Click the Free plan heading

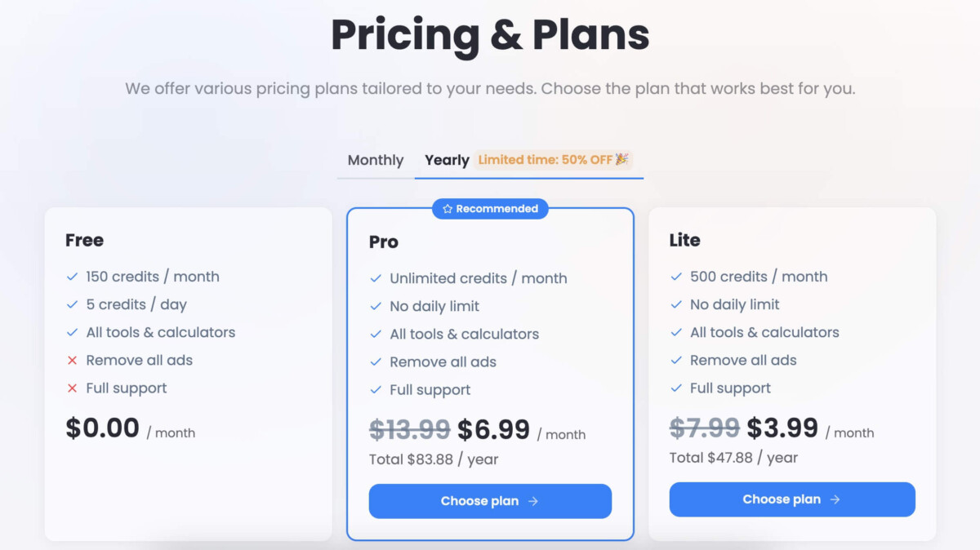[x=84, y=240]
